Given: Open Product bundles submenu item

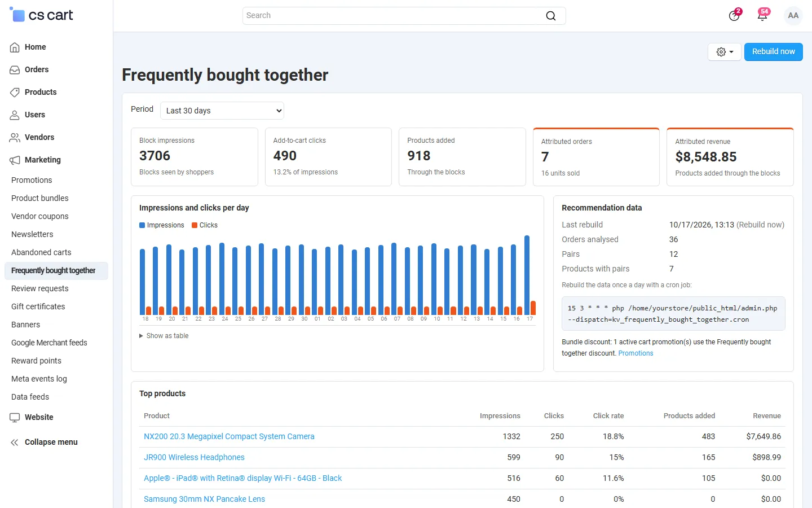Looking at the screenshot, I should 40,198.
